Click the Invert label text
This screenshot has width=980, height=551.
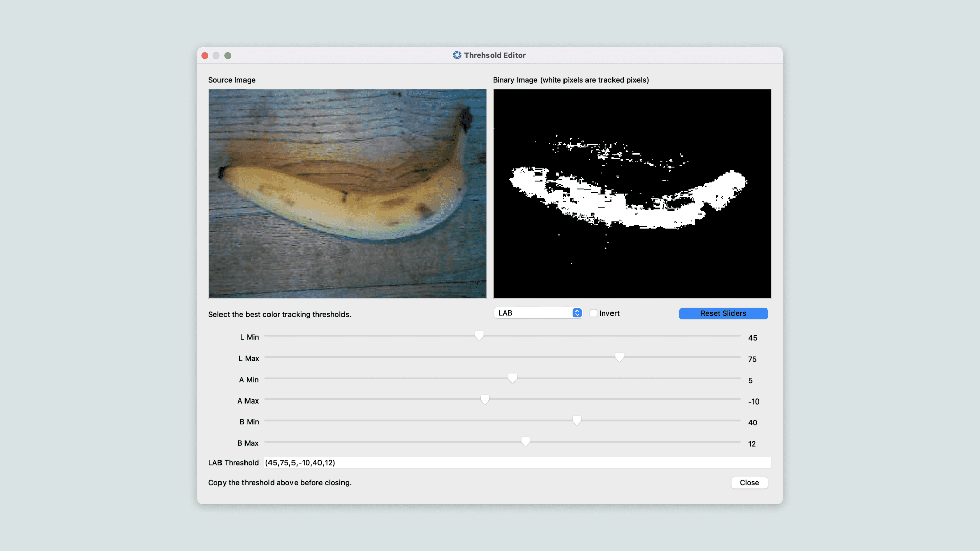(x=609, y=313)
